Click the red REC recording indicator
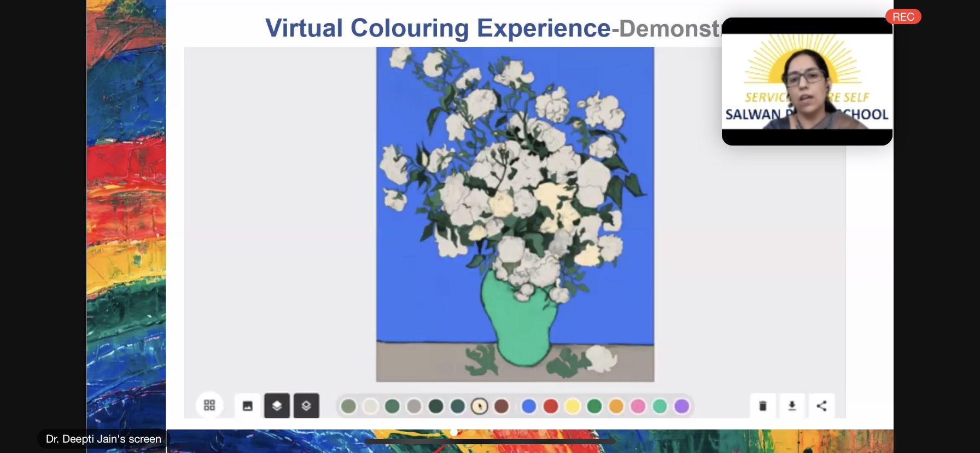The image size is (980, 453). (x=903, y=17)
